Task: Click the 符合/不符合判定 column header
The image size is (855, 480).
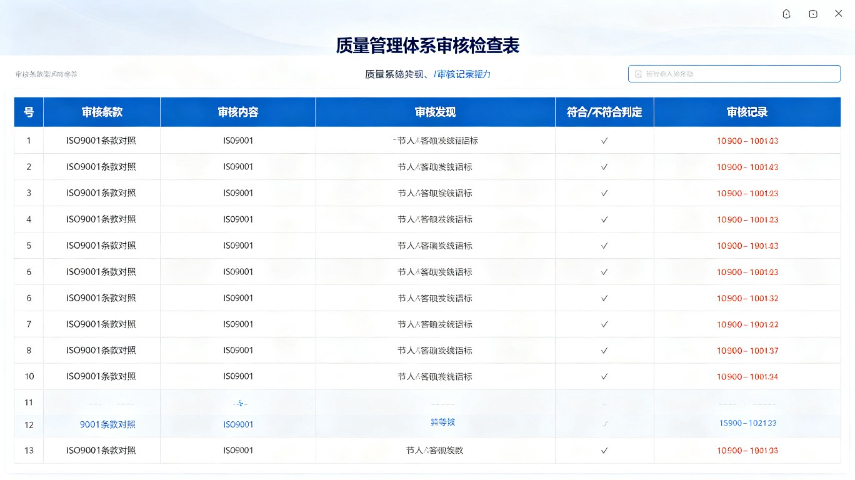Action: point(604,112)
